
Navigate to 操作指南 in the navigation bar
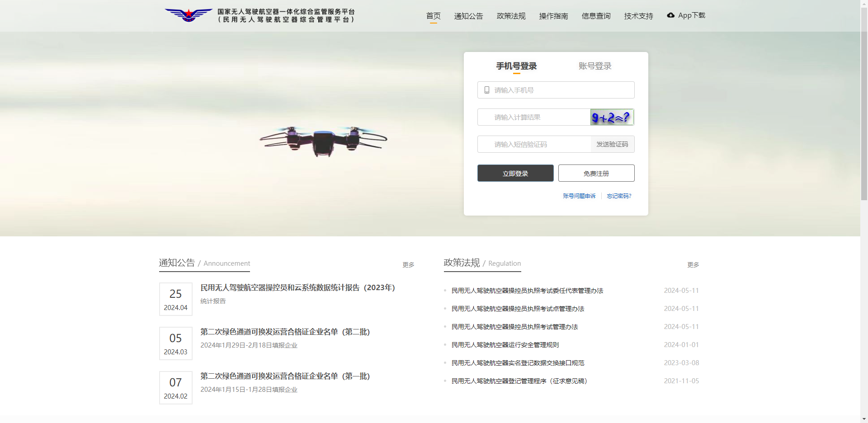click(553, 16)
